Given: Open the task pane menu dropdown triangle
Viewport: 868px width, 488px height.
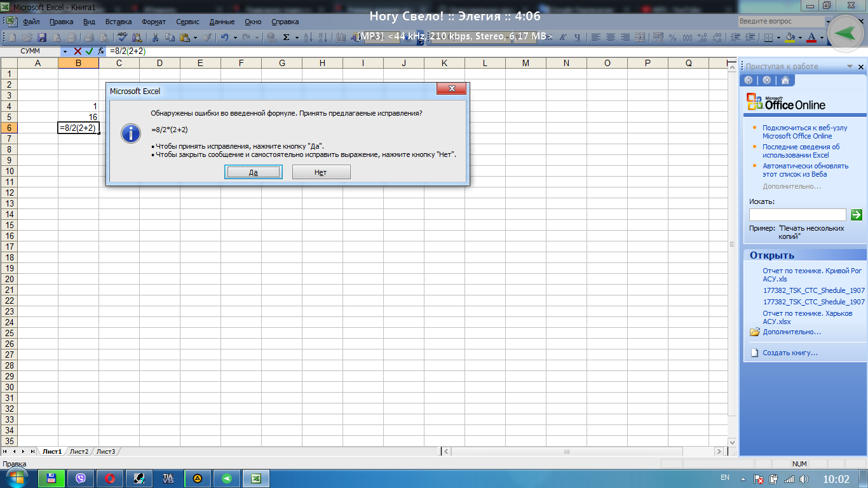Looking at the screenshot, I should click(850, 67).
